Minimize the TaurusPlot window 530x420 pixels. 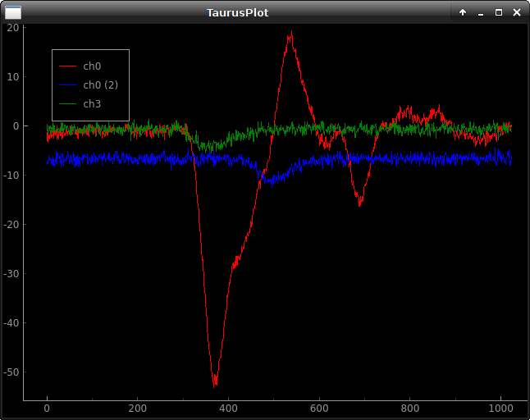coord(481,12)
